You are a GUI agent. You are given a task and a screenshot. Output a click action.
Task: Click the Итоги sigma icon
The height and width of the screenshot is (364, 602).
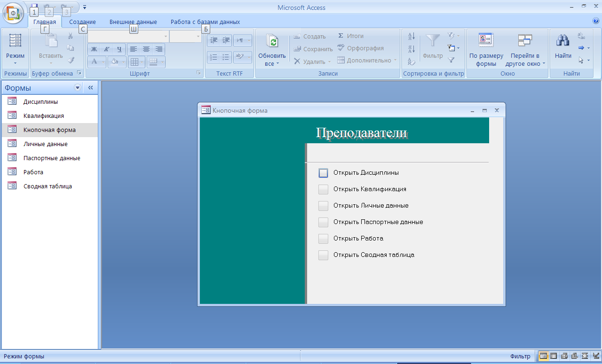(x=341, y=36)
